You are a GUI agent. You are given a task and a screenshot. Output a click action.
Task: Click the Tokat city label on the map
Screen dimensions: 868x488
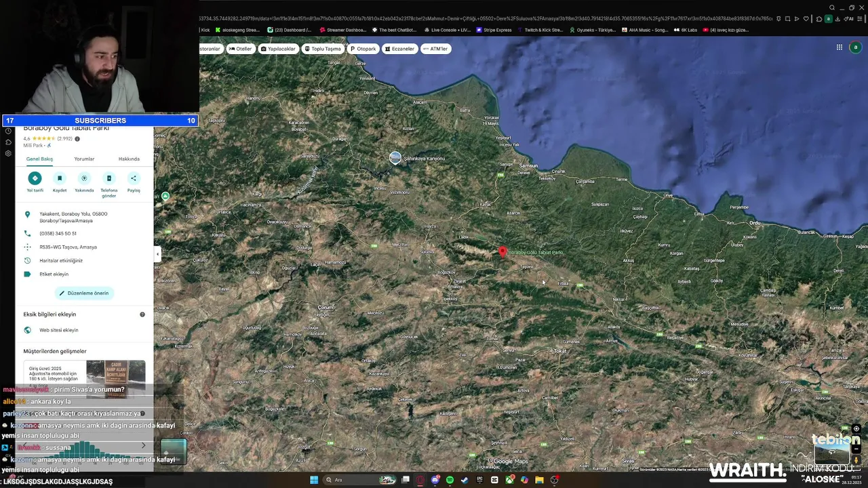coord(560,351)
